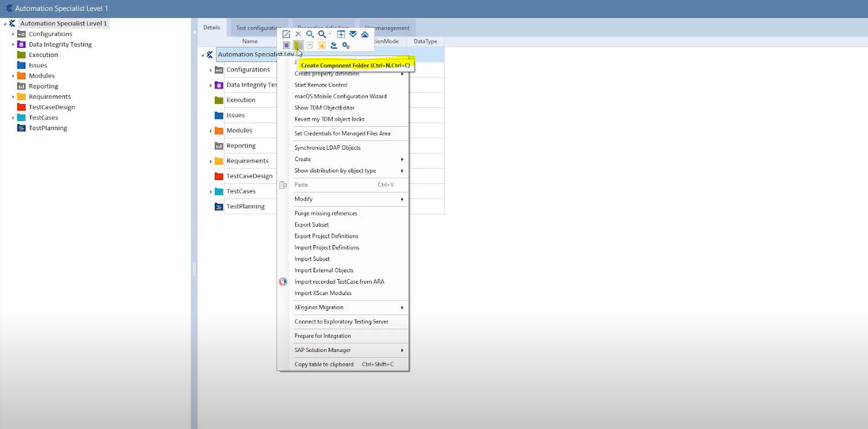Expand Data Integrity Testing in the left tree
The image size is (868, 429).
13,44
